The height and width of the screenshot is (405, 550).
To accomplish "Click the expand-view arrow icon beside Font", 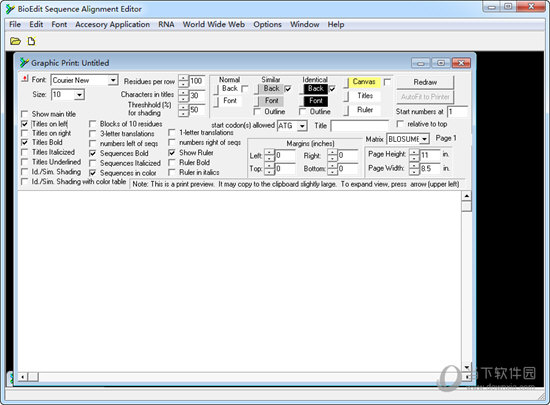I will pos(25,79).
